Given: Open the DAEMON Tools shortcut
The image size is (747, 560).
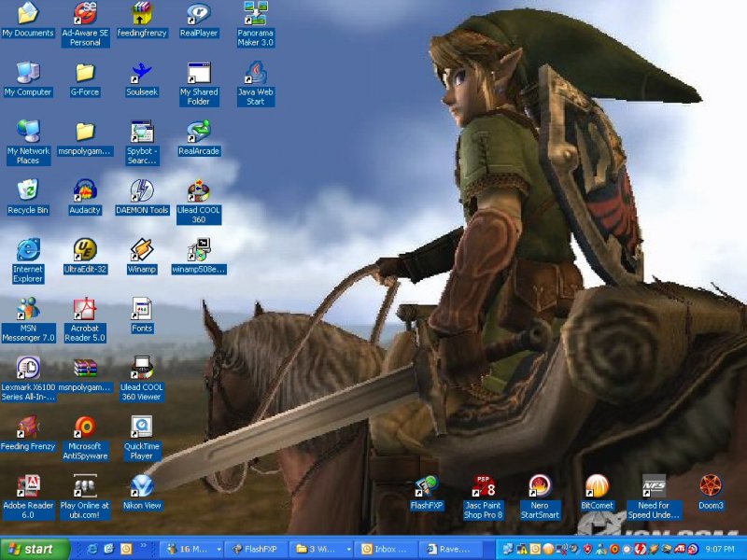Looking at the screenshot, I should [x=142, y=197].
